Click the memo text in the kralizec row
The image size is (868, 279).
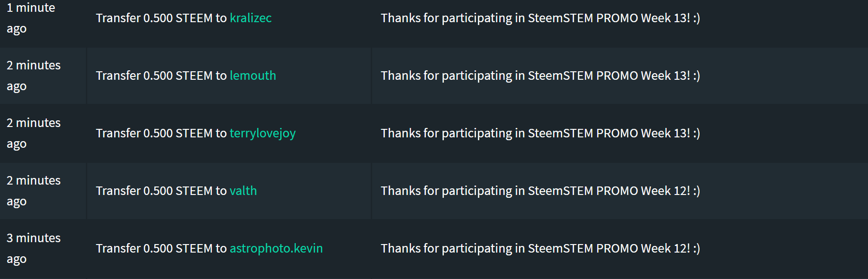[540, 18]
